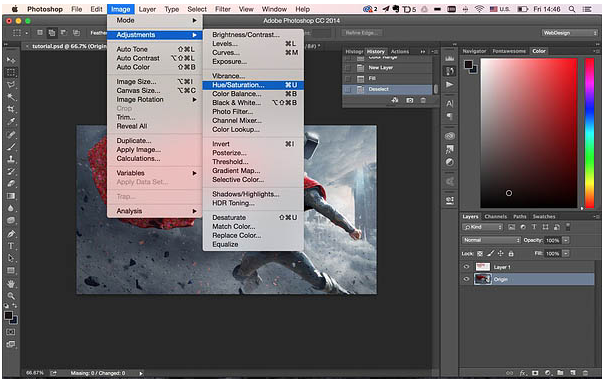Open the Paragraph panel icon

[450, 116]
